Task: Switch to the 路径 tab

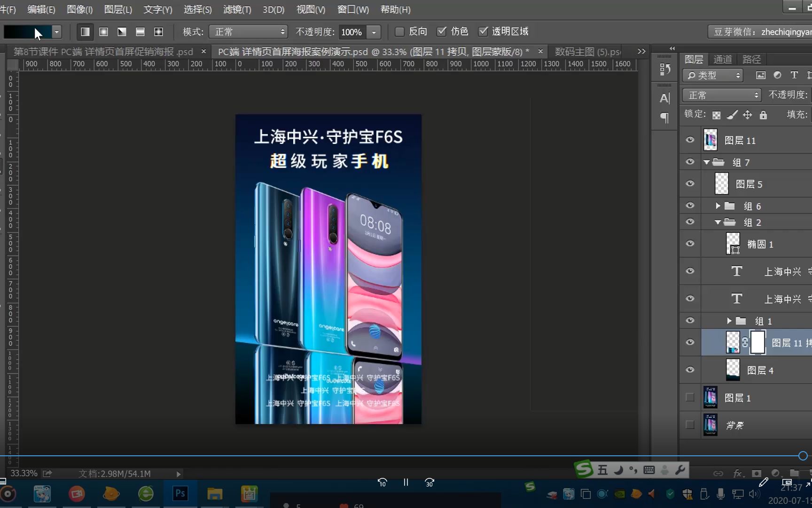Action: pos(751,59)
